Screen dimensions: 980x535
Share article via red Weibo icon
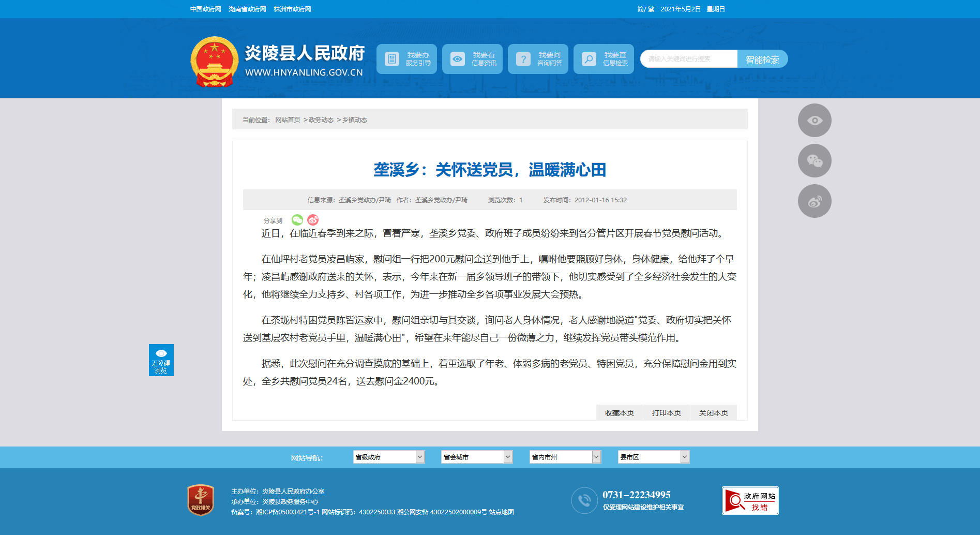[313, 220]
